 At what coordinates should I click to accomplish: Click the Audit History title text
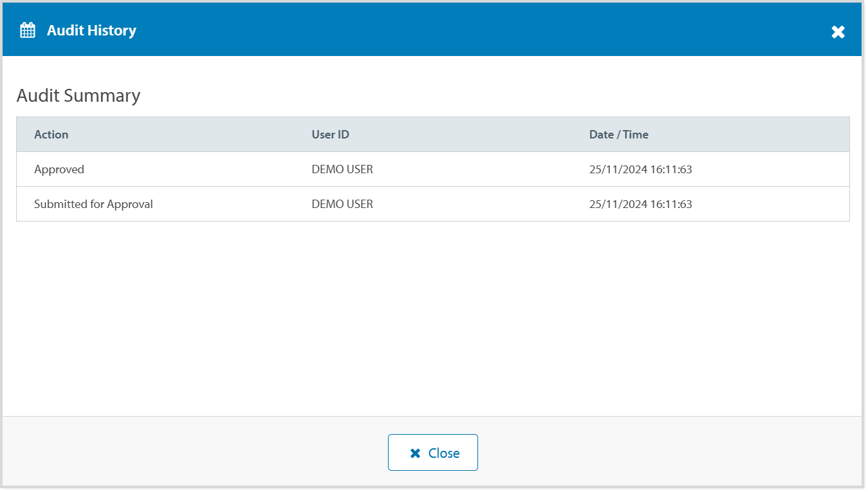point(91,30)
